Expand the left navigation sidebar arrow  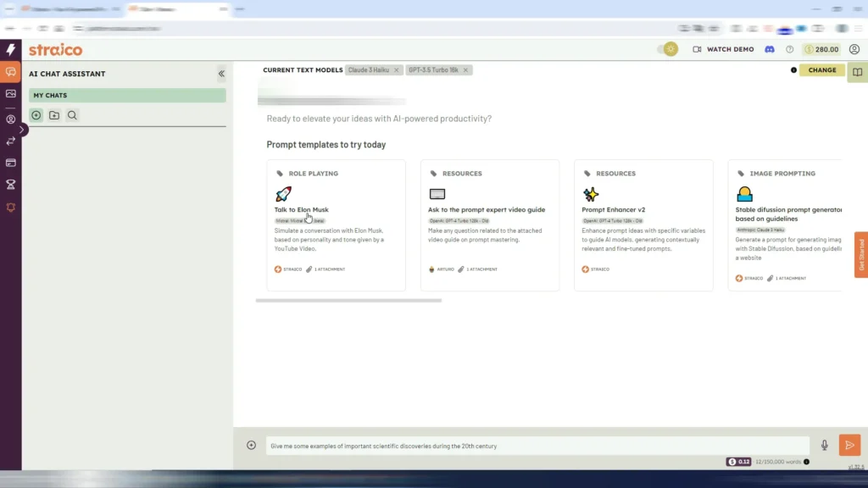(23, 130)
